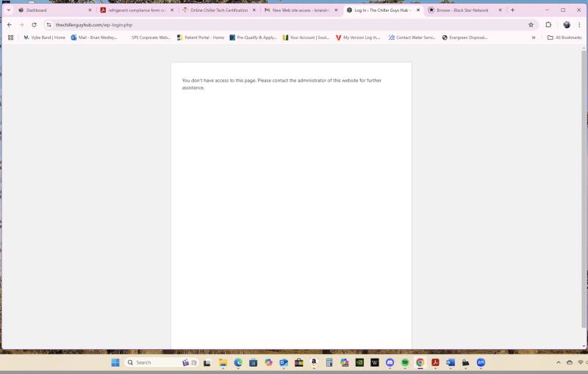Screen dimensions: 588x374
Task: Open the All Bookmarks folder
Action: coord(564,37)
